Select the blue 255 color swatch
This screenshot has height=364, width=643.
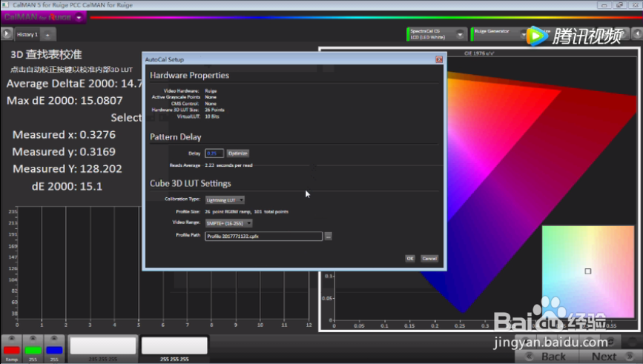54,350
